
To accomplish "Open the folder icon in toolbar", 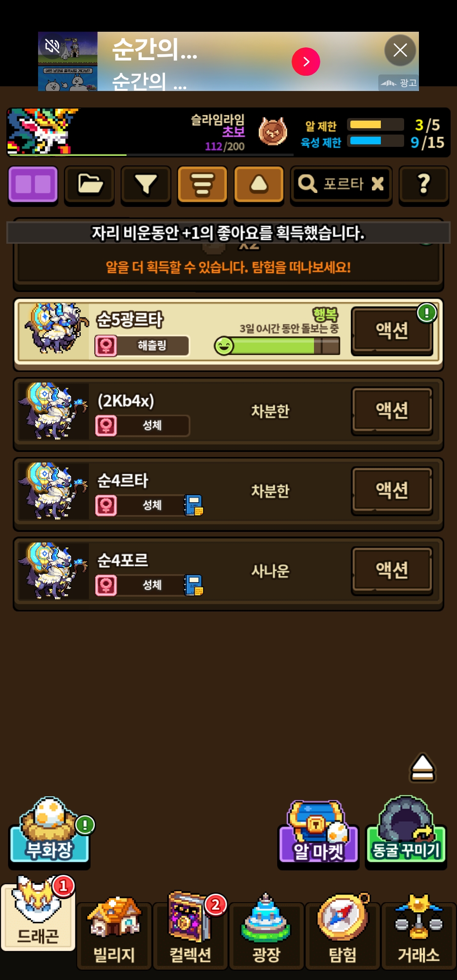I will click(x=89, y=185).
